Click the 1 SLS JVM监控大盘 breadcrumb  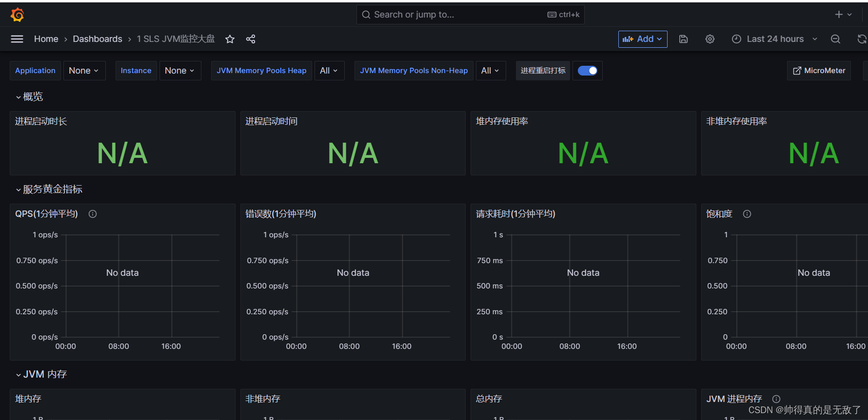pyautogui.click(x=176, y=39)
